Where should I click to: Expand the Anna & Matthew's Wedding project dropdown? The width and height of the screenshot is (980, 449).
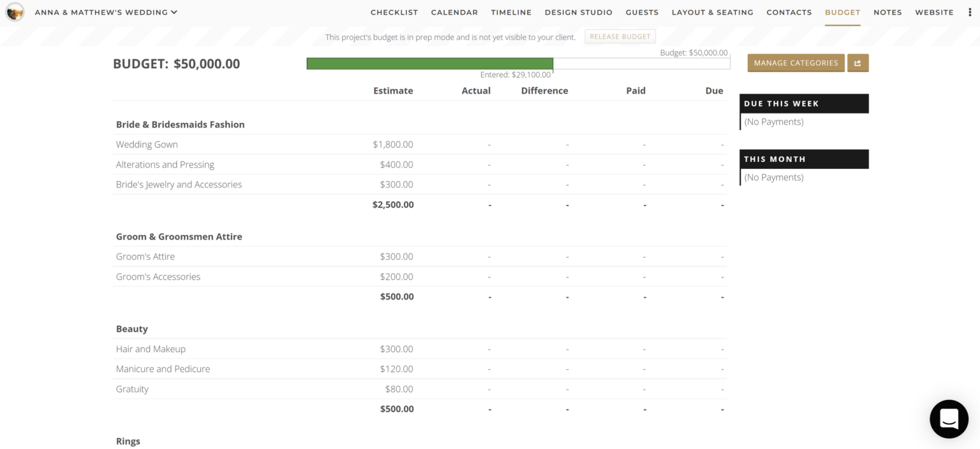coord(105,11)
